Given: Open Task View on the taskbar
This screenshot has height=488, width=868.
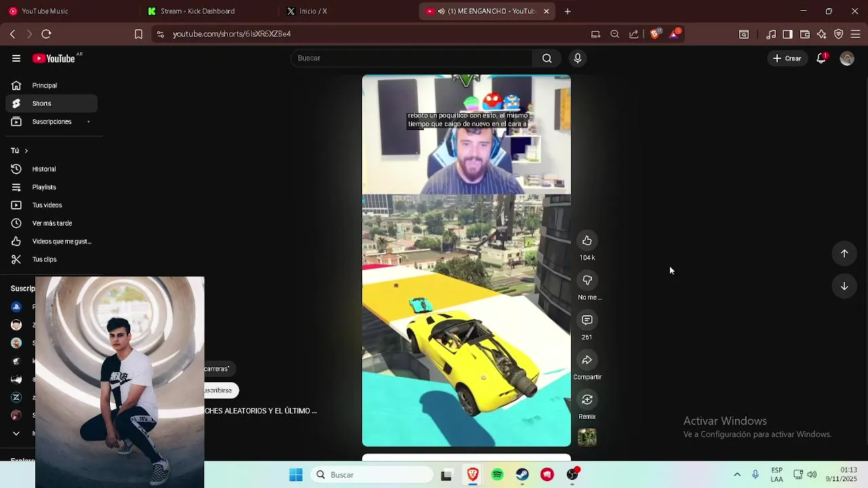Looking at the screenshot, I should pos(446,475).
